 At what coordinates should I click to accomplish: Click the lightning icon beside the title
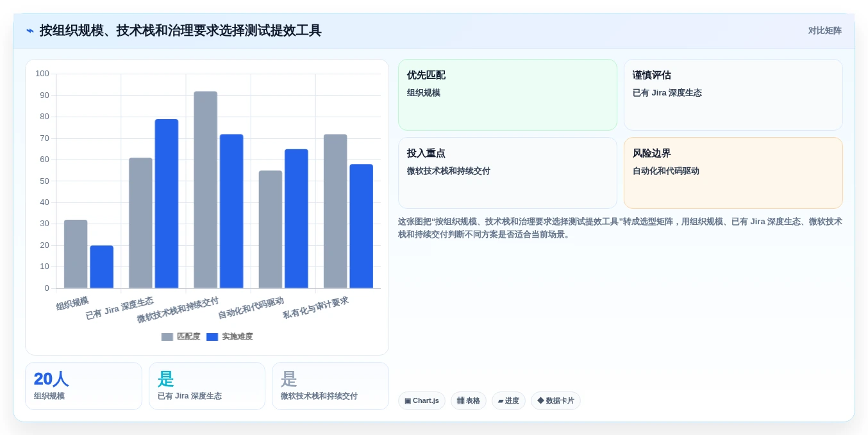[30, 31]
